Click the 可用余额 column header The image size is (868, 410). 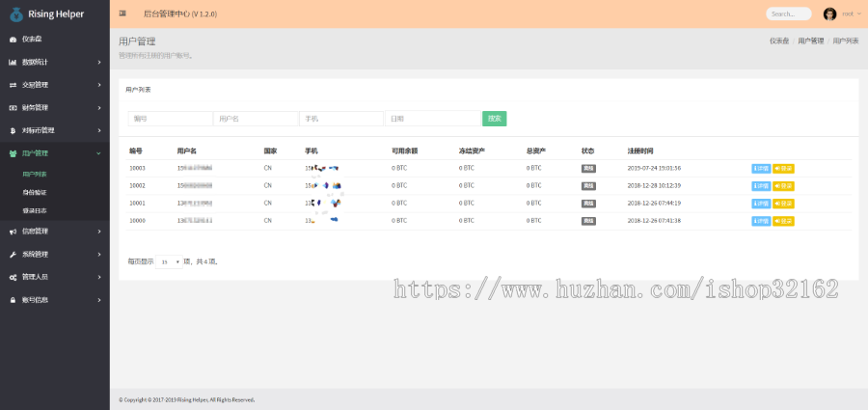405,151
